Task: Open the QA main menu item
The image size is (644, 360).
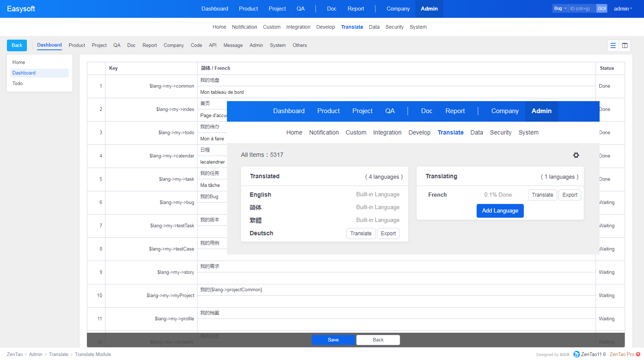Action: click(300, 9)
